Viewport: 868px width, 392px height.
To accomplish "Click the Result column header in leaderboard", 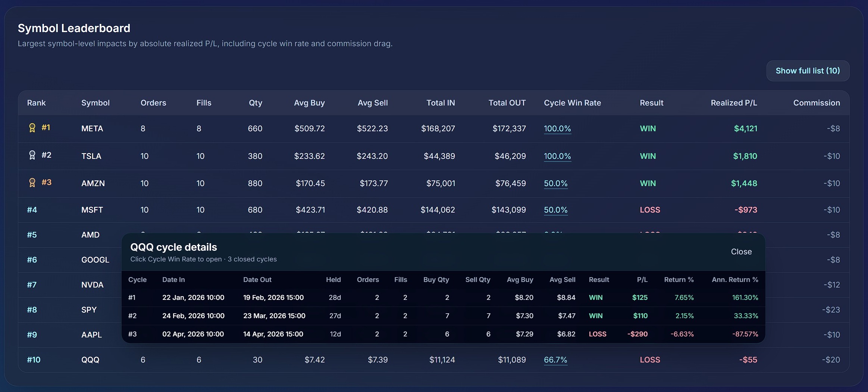I will 651,103.
